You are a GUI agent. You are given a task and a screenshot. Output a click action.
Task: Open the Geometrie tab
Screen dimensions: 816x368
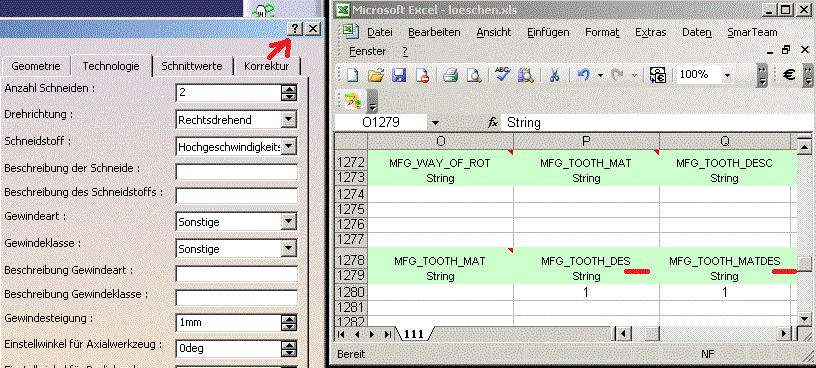(x=36, y=66)
